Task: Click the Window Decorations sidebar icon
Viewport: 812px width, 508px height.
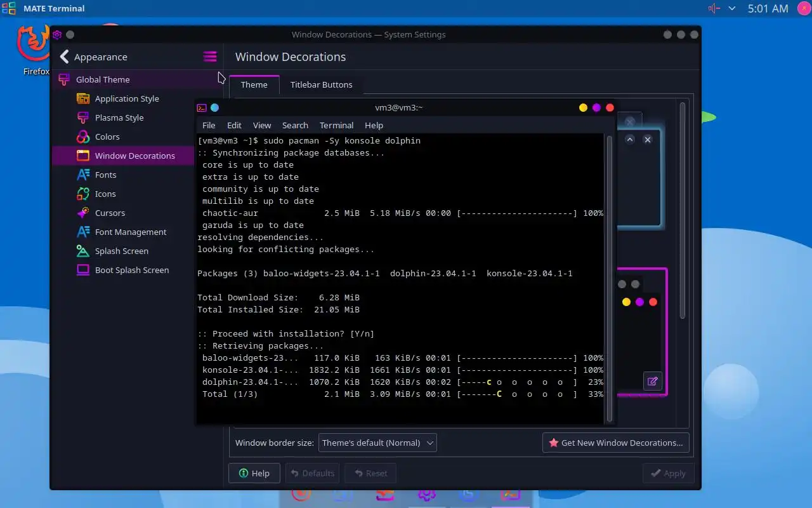Action: pos(83,156)
